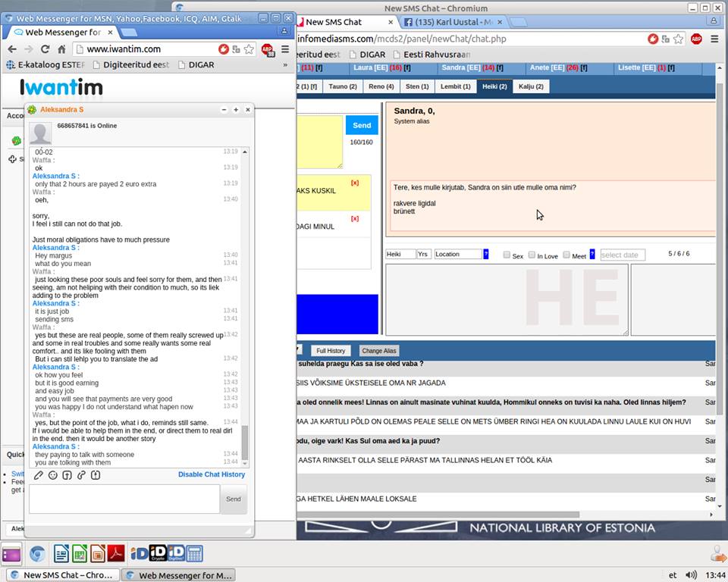Viewport: 728px width, 582px height.
Task: Click the Change Alias button
Action: point(379,351)
